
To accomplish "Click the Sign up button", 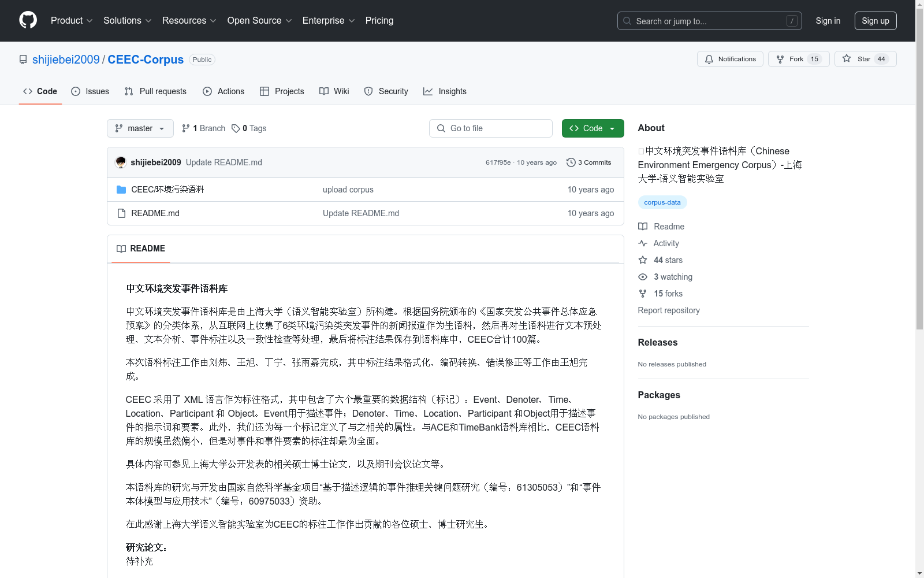I will pos(875,21).
